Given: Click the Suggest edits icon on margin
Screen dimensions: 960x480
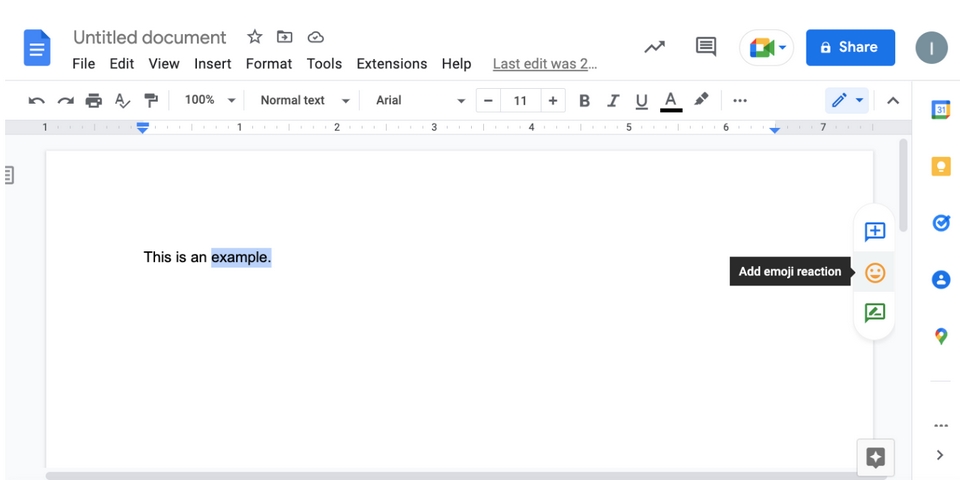Looking at the screenshot, I should click(x=875, y=313).
